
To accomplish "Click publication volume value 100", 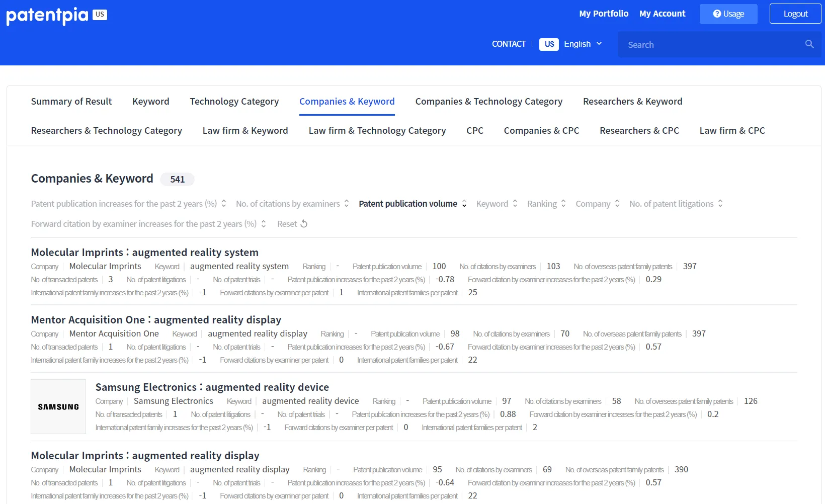I will pyautogui.click(x=439, y=267).
